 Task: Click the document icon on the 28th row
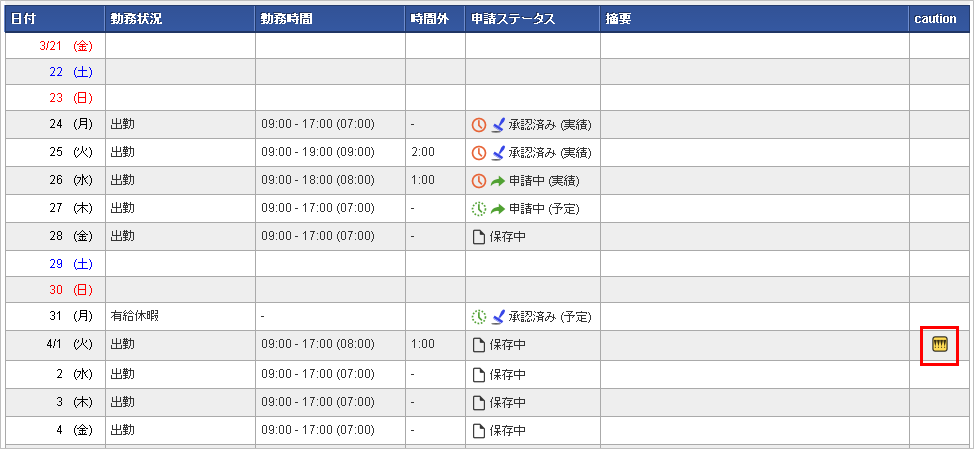click(x=478, y=237)
